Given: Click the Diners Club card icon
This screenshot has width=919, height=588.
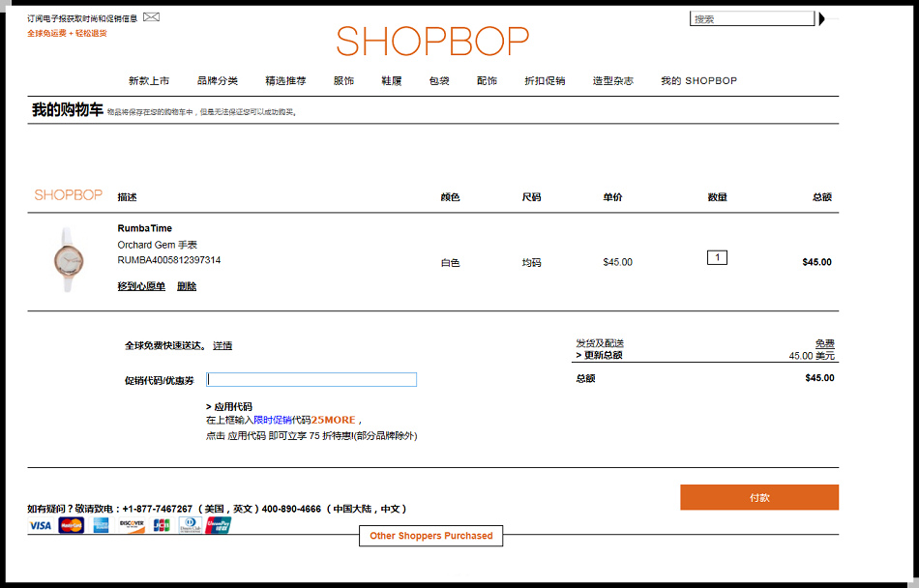Looking at the screenshot, I should click(x=190, y=525).
